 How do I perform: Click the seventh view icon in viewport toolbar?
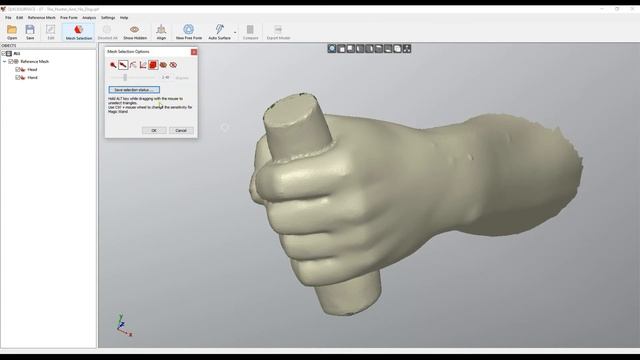tap(388, 49)
